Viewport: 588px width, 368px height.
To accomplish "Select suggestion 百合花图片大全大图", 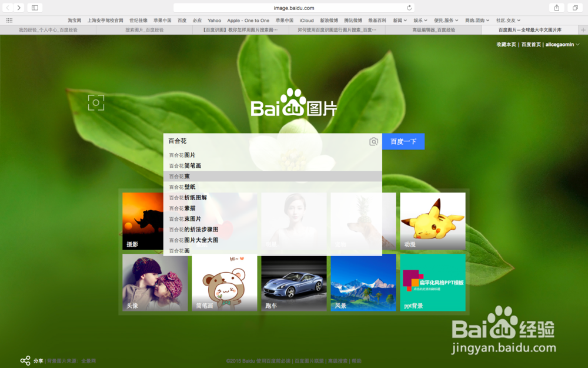I will [273, 240].
